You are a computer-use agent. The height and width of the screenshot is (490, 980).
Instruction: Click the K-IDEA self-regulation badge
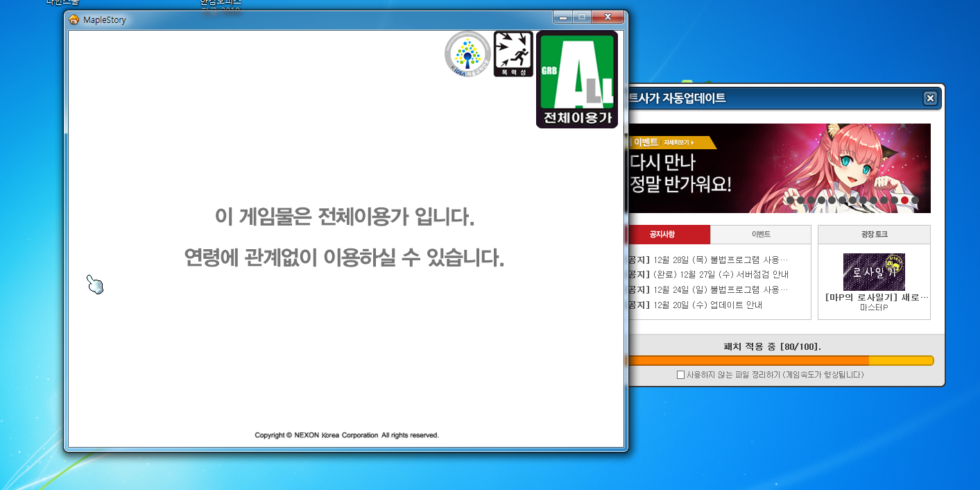(x=467, y=54)
